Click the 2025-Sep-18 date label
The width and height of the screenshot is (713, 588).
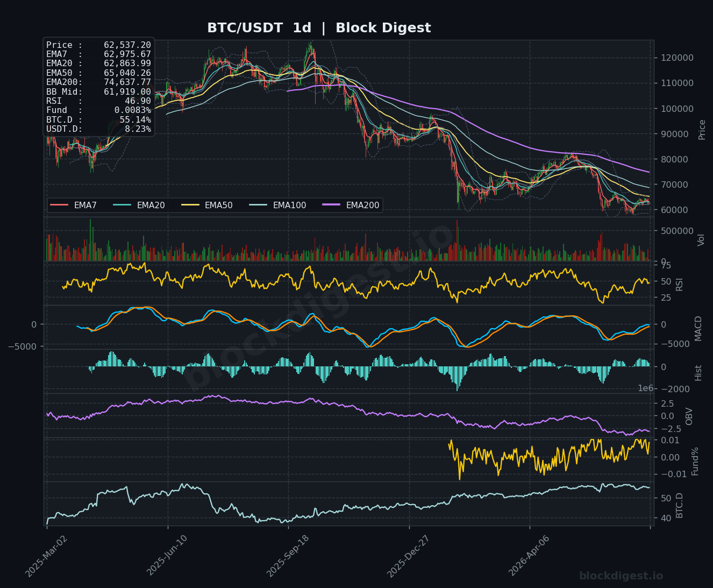(288, 556)
